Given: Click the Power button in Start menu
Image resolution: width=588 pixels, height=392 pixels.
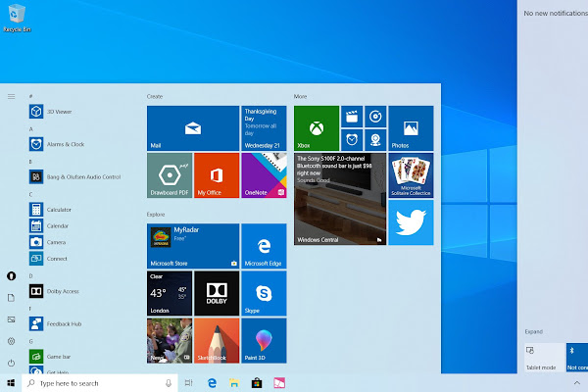Looking at the screenshot, I should pos(11,363).
